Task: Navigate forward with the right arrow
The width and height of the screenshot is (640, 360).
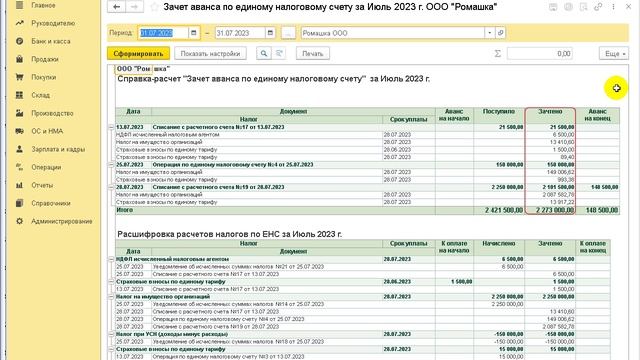Action: 134,7
